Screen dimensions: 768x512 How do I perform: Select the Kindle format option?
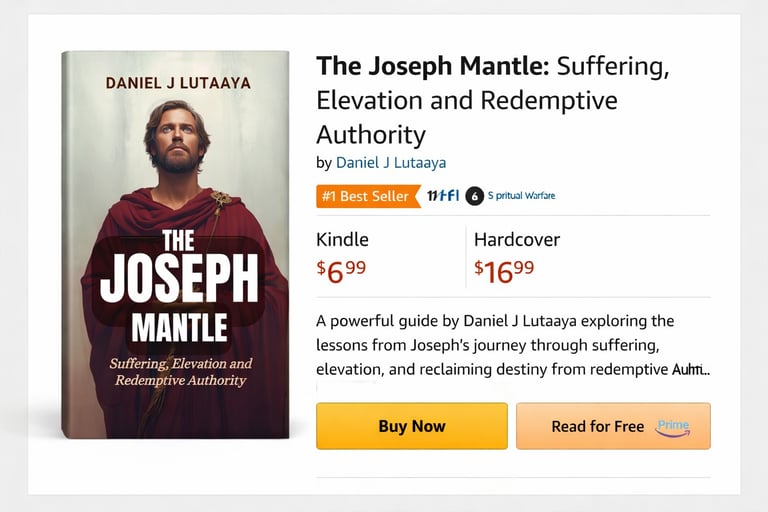pos(342,240)
